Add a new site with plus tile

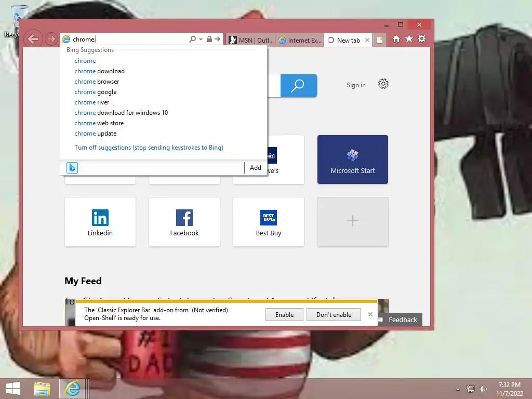(x=353, y=222)
